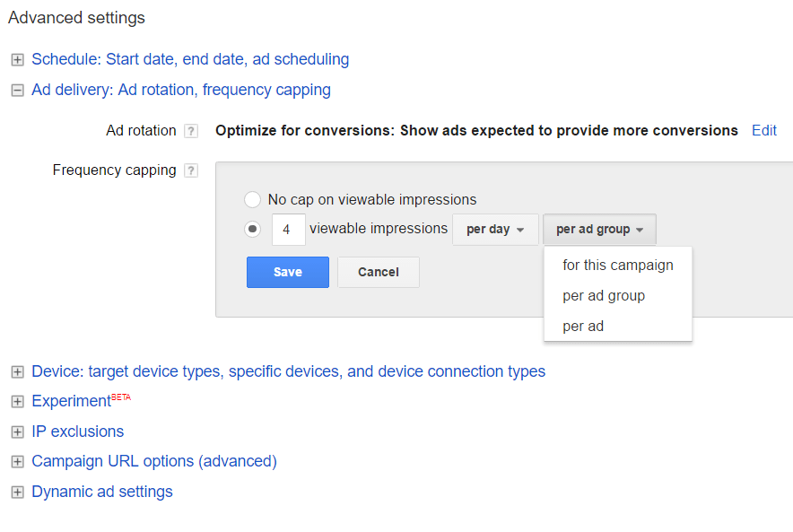Click the viewable impressions number field

point(288,229)
